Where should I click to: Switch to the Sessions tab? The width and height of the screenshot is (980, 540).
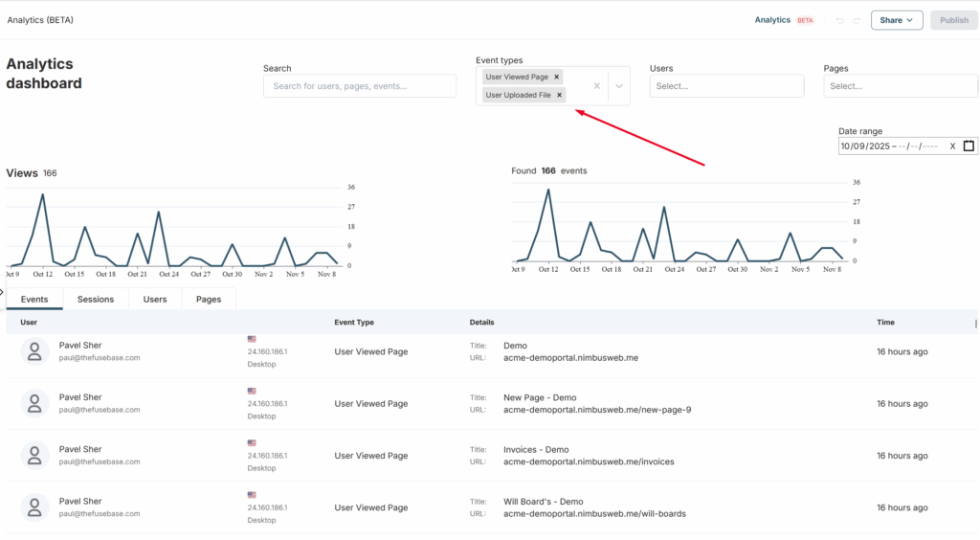[x=96, y=300]
